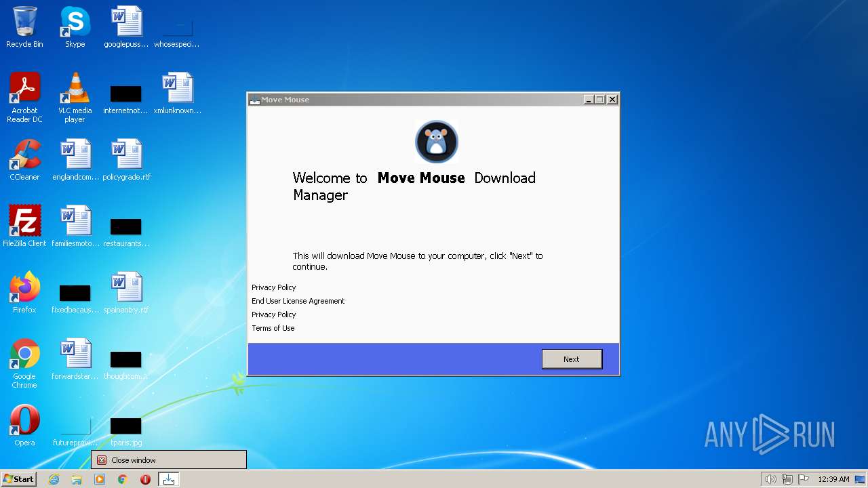Launch Windows Media Player from taskbar

click(x=100, y=479)
